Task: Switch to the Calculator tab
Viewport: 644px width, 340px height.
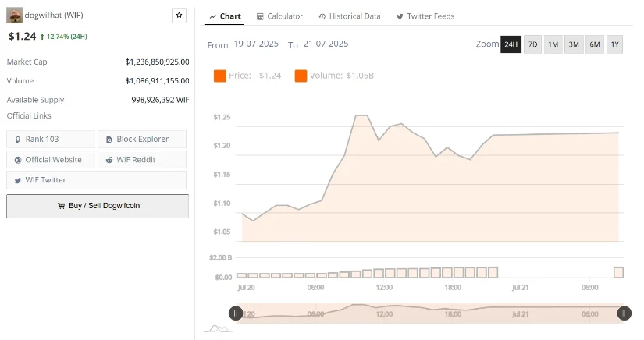Action: tap(279, 16)
